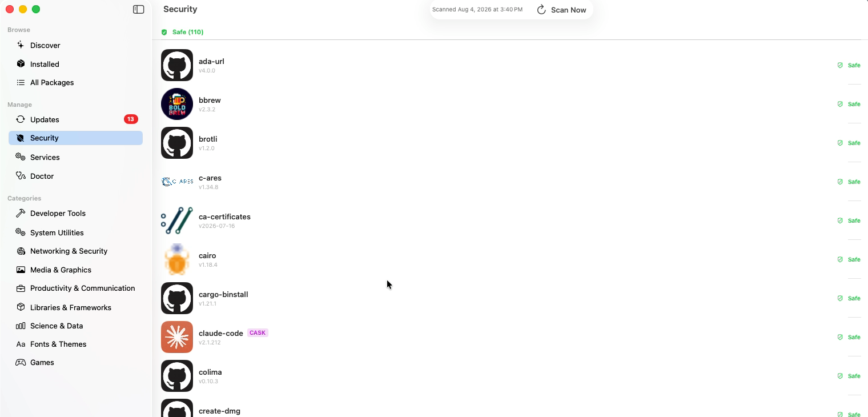Screen dimensions: 868x417
Task: Click the Fonts & Themes Aa icon
Action: [x=21, y=344]
